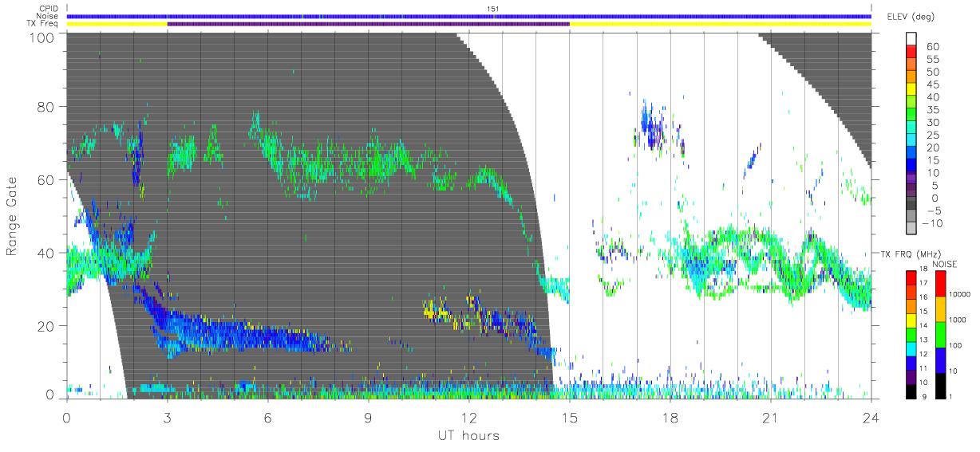Image resolution: width=980 pixels, height=452 pixels.
Task: Click the CPID label at top left
Action: (49, 9)
